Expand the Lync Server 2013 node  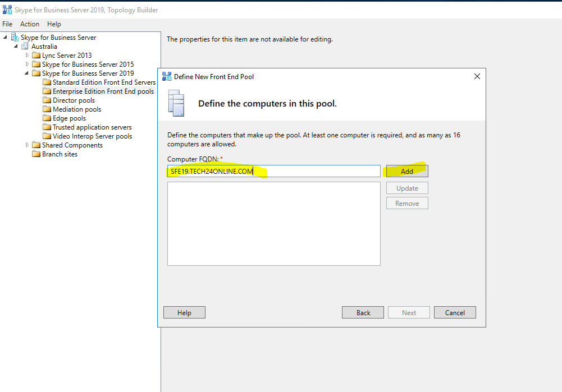click(x=27, y=56)
